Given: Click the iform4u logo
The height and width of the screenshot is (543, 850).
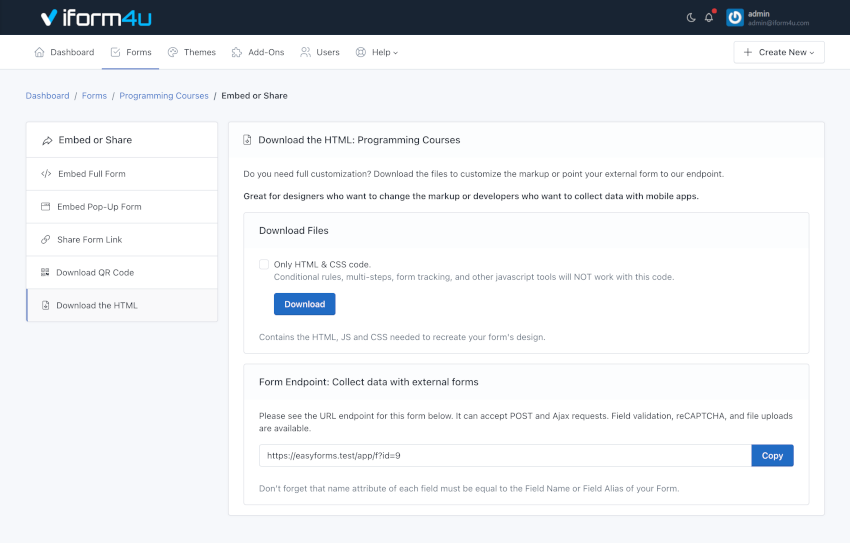Looking at the screenshot, I should pyautogui.click(x=96, y=18).
